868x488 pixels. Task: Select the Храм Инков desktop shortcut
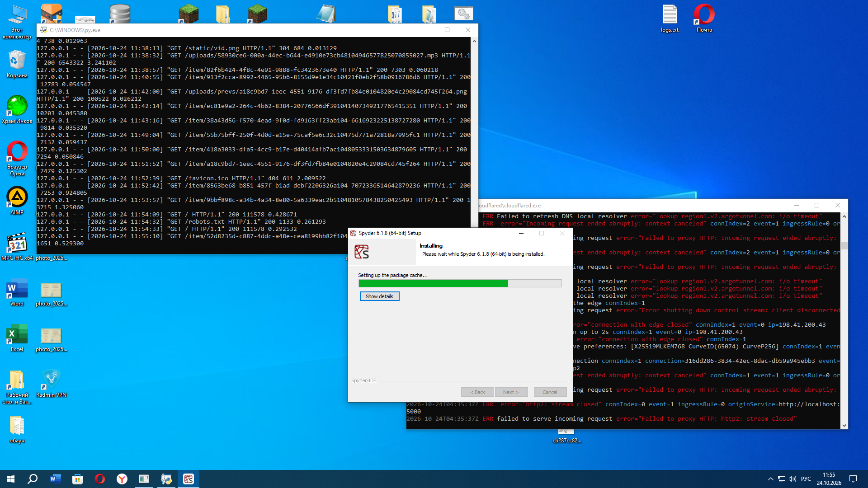tap(17, 109)
